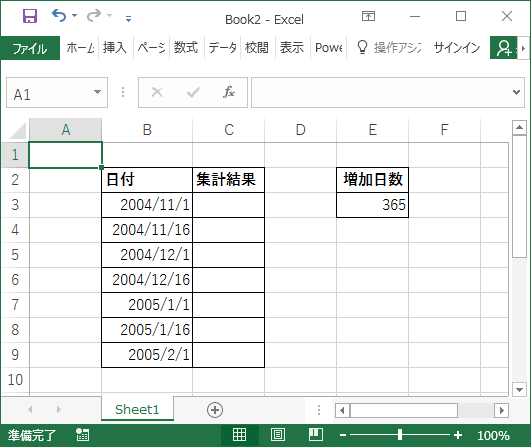Select cell E3 containing 365
The image size is (531, 447).
pos(373,205)
